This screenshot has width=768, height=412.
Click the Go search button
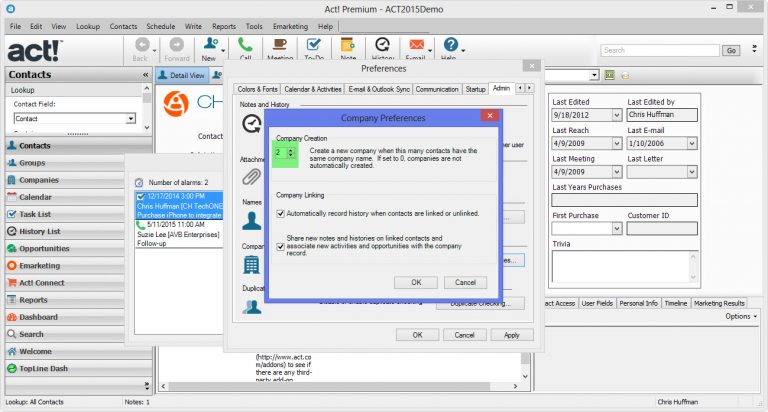(731, 50)
